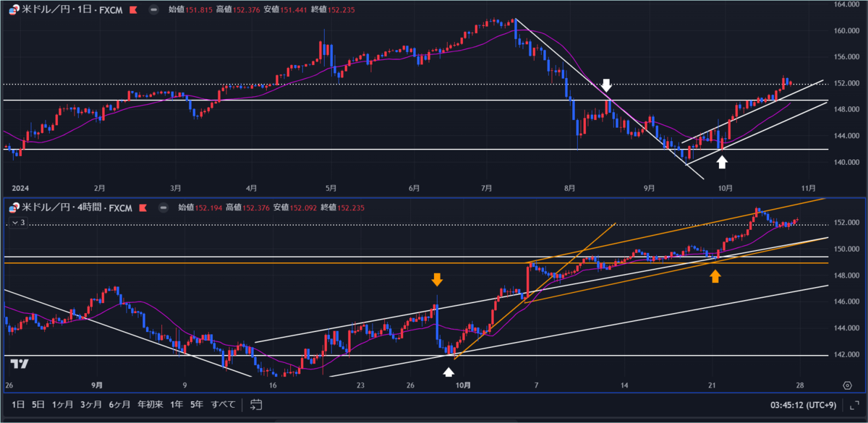Viewport: 868px width, 423px height.
Task: Click the USD/JPY symbol logo on the 1日 chart
Action: click(14, 9)
